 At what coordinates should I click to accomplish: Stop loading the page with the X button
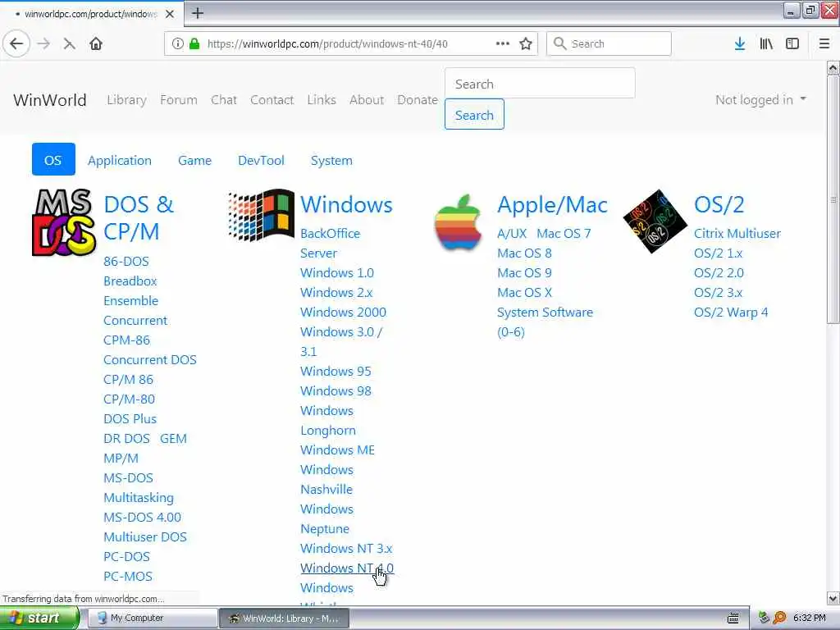(69, 43)
